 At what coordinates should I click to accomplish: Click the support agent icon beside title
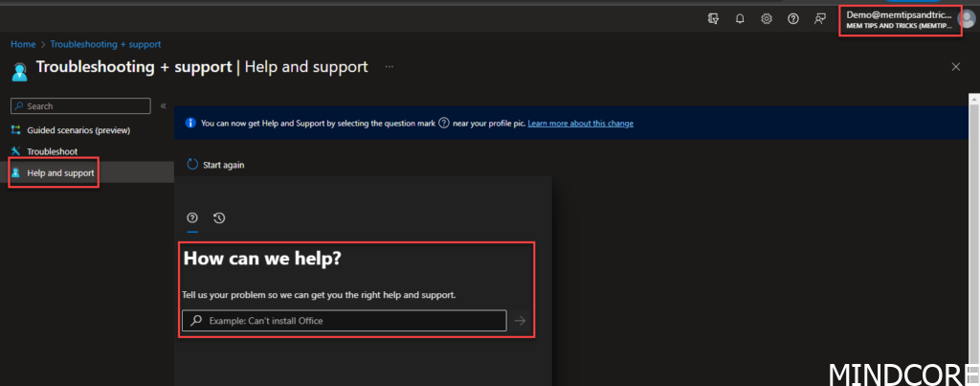(x=20, y=71)
